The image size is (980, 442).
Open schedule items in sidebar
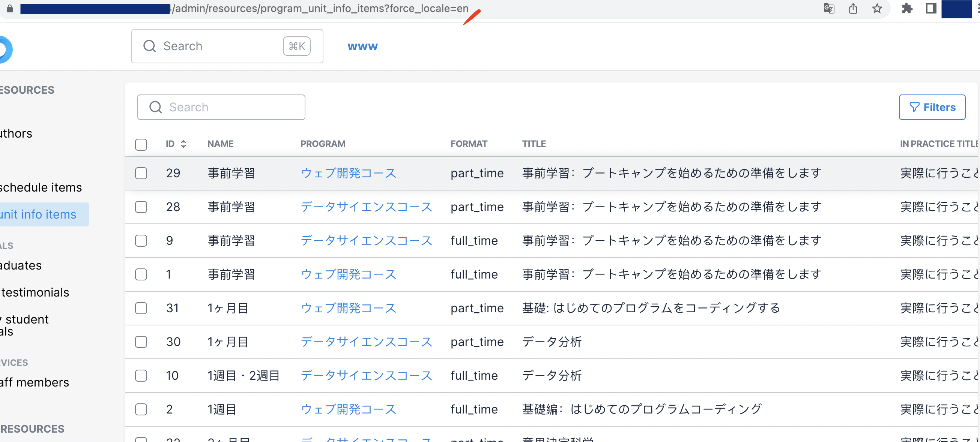point(40,187)
